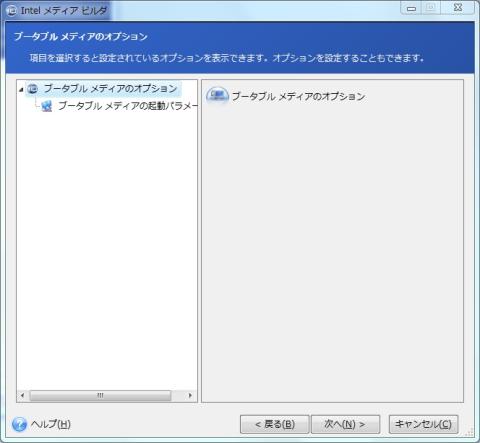Click the globe icon of ブータブル メディアのオプション tree node
This screenshot has width=480, height=443.
(x=33, y=89)
